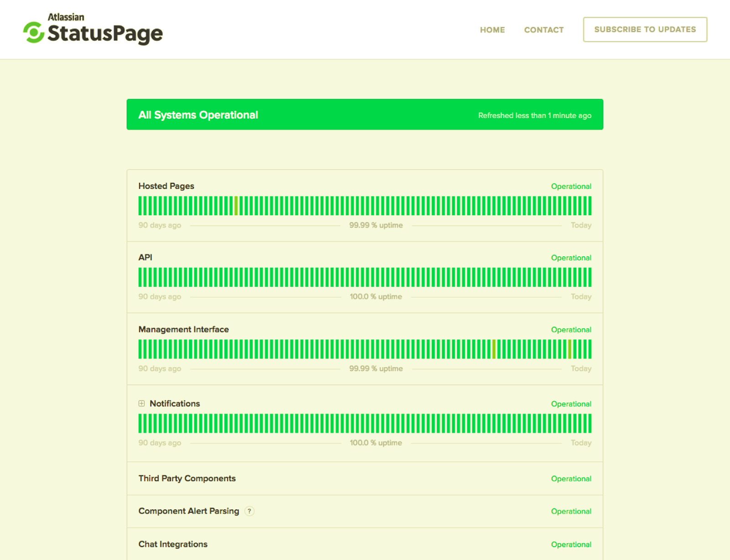730x560 pixels.
Task: Click the Operational status of Hosted Pages
Action: [571, 187]
